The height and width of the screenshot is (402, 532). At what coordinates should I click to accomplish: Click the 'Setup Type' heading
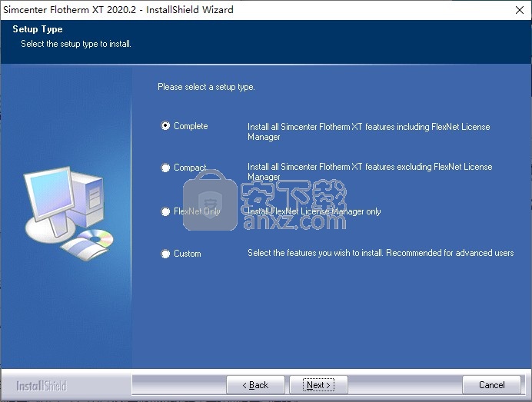coord(38,29)
